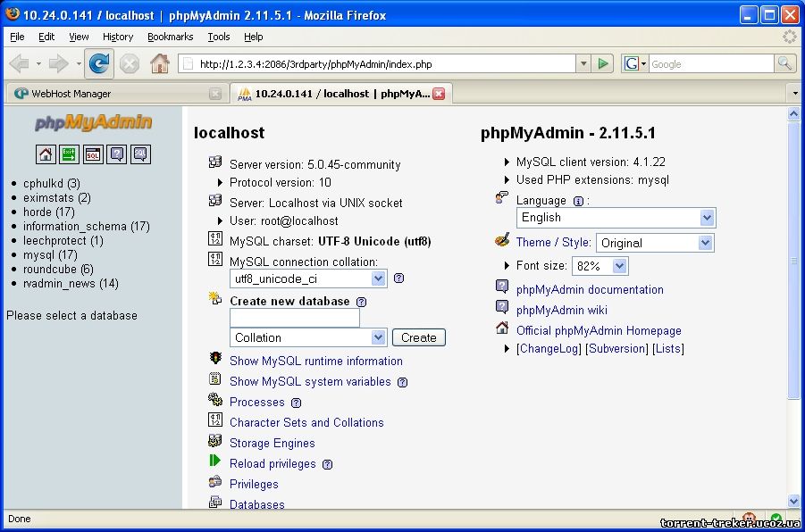Open the ChangeLog link
This screenshot has height=532, width=805.
pyautogui.click(x=549, y=349)
